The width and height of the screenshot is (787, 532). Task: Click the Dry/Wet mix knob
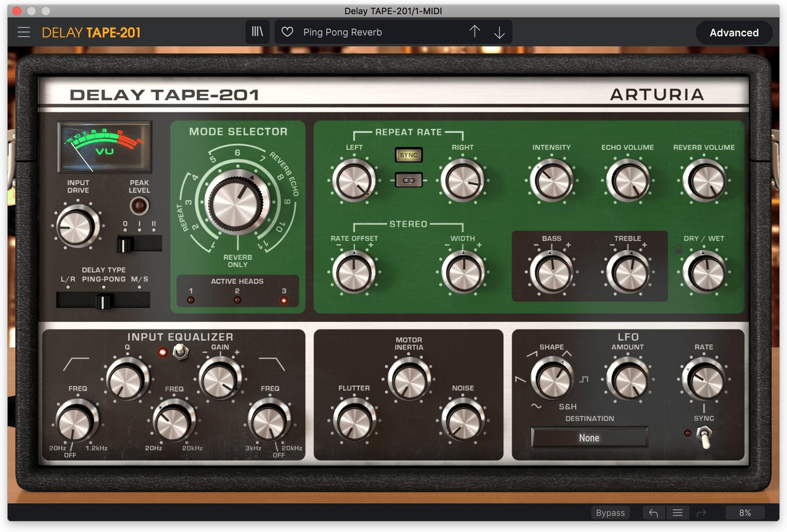[x=704, y=272]
